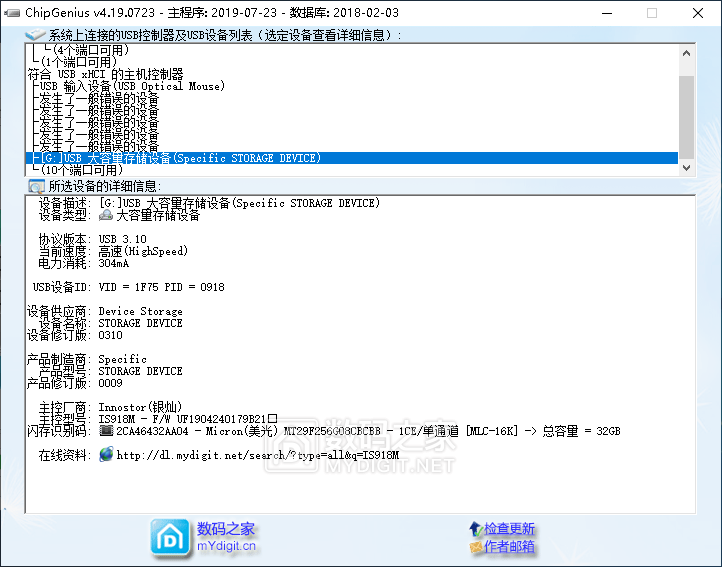Click the ChipGenius title bar app icon
Image resolution: width=722 pixels, height=567 pixels.
point(12,13)
